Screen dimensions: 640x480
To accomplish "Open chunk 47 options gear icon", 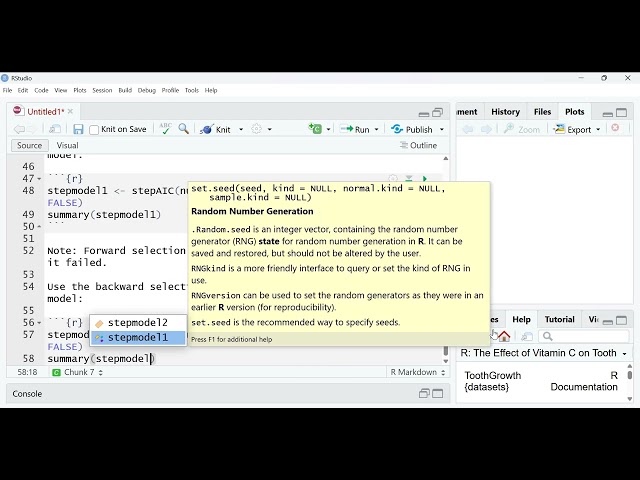I will [393, 179].
